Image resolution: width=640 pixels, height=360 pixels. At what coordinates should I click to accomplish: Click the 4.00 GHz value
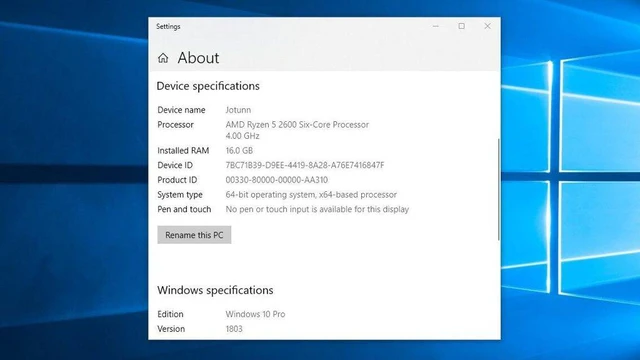(242, 136)
